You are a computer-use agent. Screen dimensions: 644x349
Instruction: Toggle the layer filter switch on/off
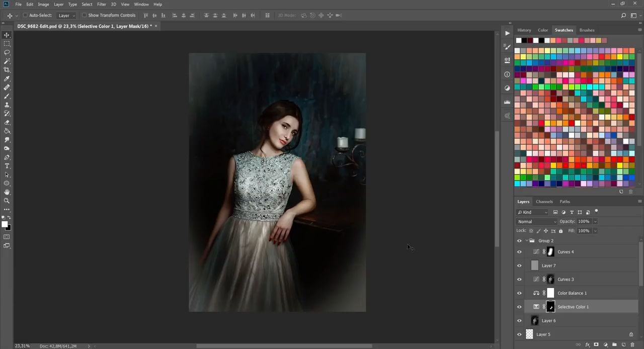pyautogui.click(x=596, y=212)
